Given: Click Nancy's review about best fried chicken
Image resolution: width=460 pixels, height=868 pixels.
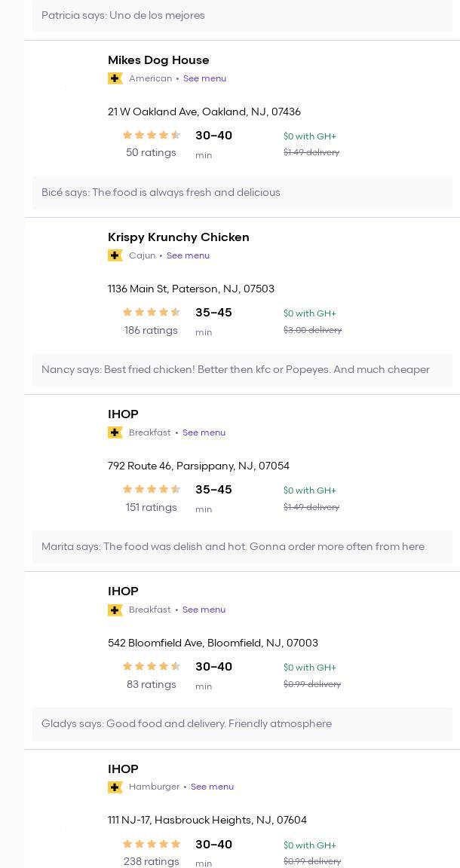Looking at the screenshot, I should point(235,370).
